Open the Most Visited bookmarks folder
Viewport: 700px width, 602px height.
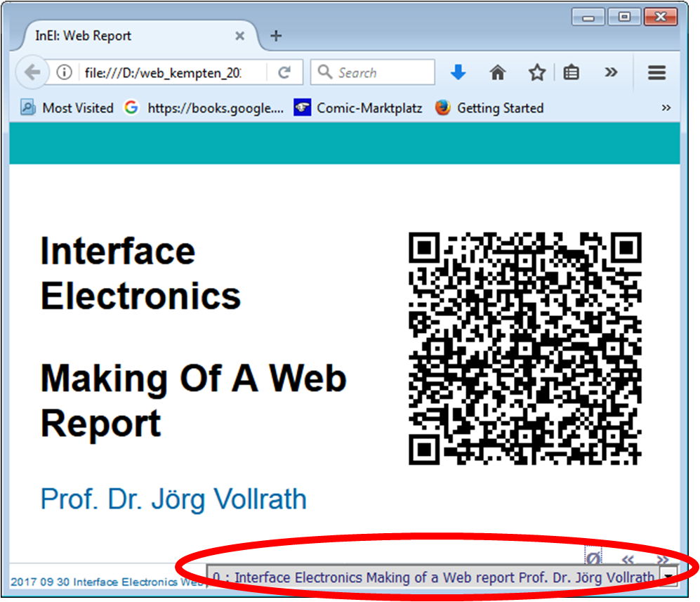pos(67,107)
